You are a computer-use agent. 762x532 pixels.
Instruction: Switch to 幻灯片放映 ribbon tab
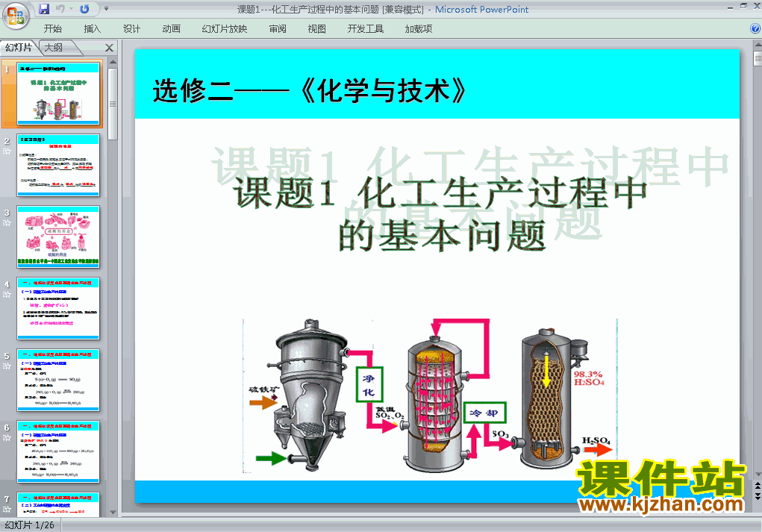click(x=224, y=28)
